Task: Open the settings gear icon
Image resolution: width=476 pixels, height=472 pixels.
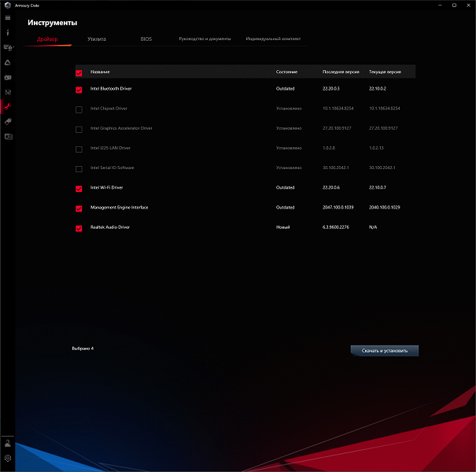Action: coord(8,458)
